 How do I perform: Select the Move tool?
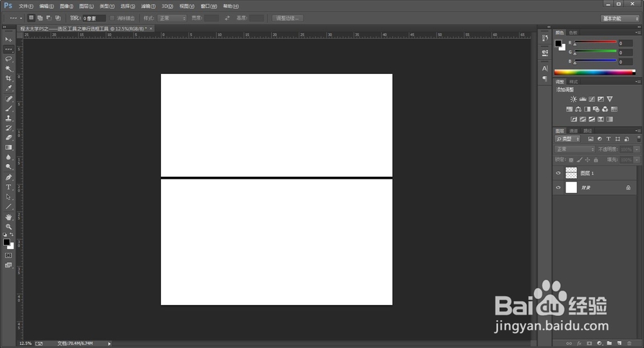(x=8, y=39)
